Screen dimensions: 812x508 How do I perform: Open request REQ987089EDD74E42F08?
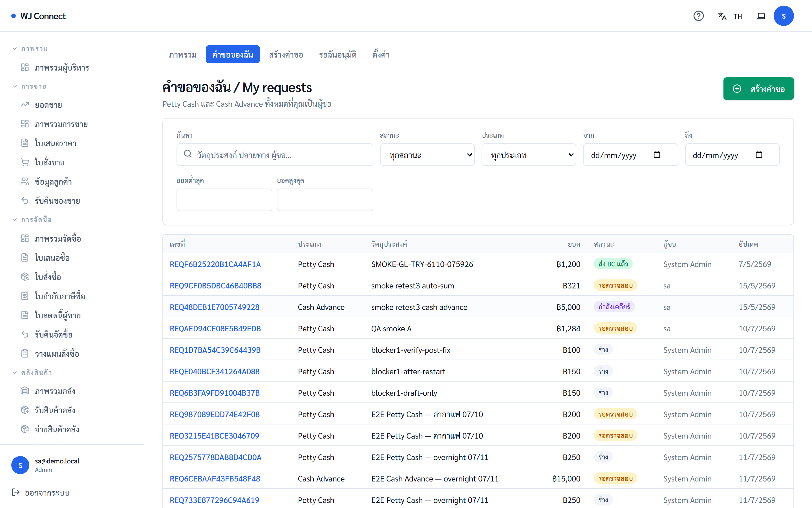[214, 414]
